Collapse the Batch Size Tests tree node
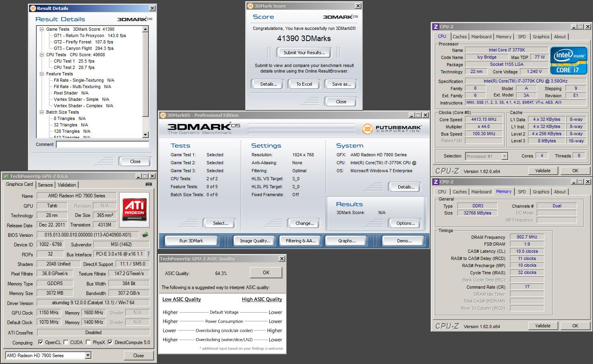This screenshot has width=593, height=364. click(x=42, y=112)
